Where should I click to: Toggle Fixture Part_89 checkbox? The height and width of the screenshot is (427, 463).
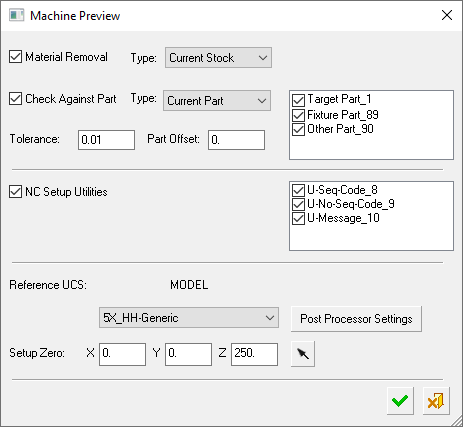298,115
